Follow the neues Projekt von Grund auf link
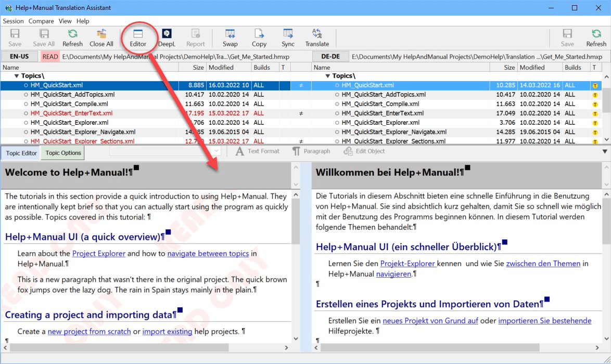The width and height of the screenshot is (611, 364). click(430, 321)
